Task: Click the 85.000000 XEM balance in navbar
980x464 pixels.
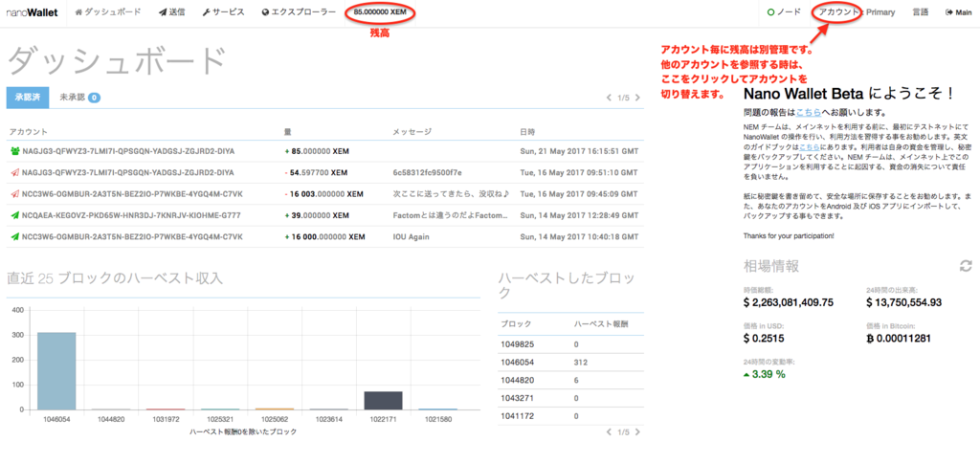Action: click(380, 11)
